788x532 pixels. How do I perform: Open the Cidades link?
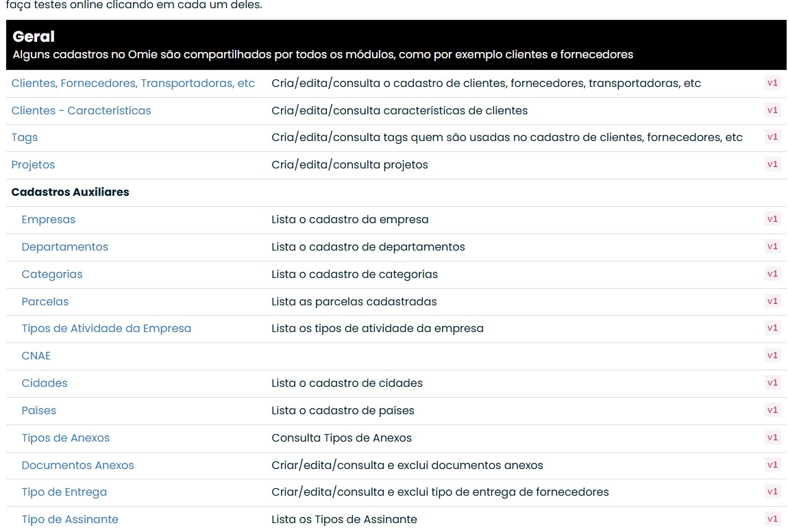[x=45, y=383]
